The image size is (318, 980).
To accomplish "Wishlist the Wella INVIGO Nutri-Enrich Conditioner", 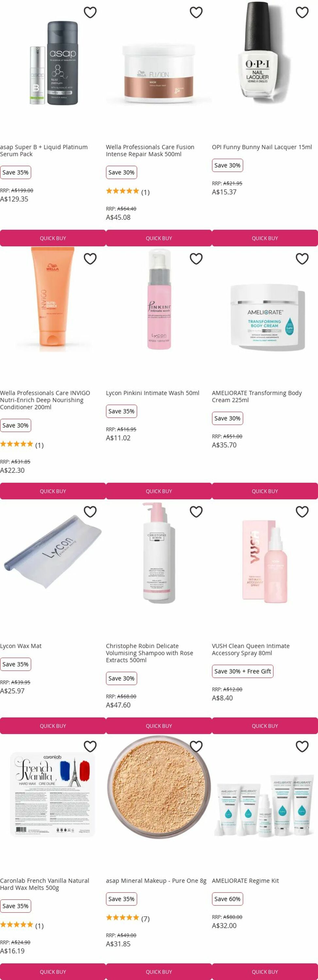I will [90, 259].
